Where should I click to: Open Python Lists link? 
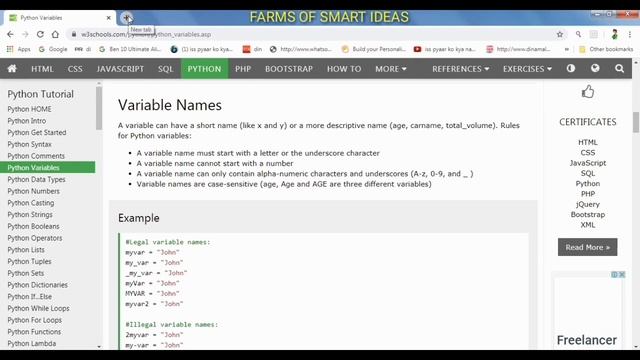click(x=26, y=250)
